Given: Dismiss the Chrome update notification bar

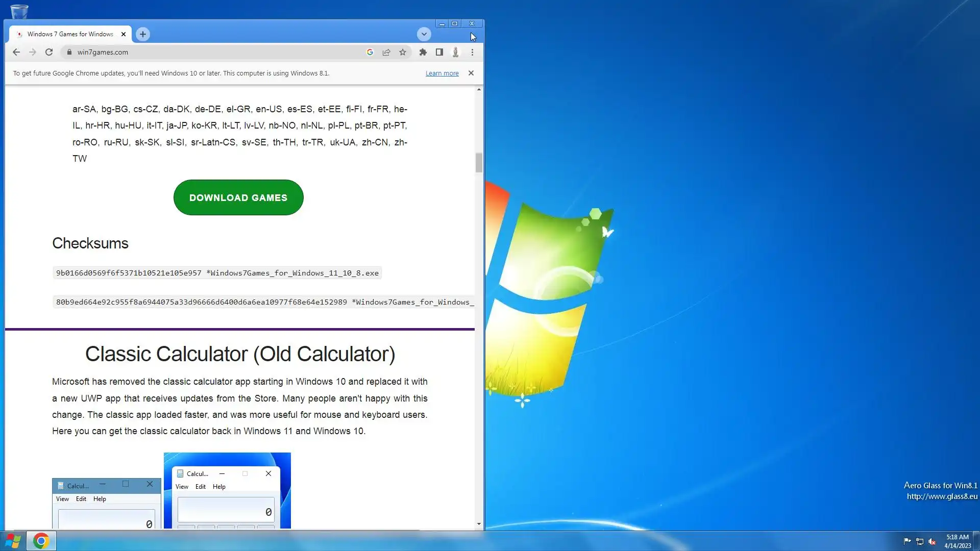Looking at the screenshot, I should [471, 73].
